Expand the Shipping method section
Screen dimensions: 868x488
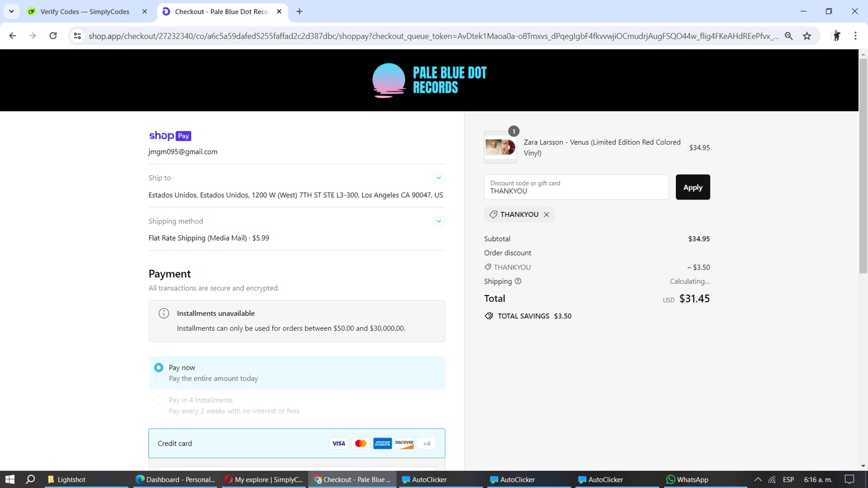pos(439,221)
